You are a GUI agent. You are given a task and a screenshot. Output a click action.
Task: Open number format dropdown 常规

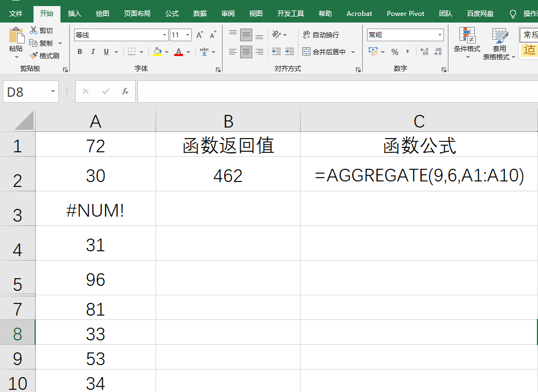(440, 35)
